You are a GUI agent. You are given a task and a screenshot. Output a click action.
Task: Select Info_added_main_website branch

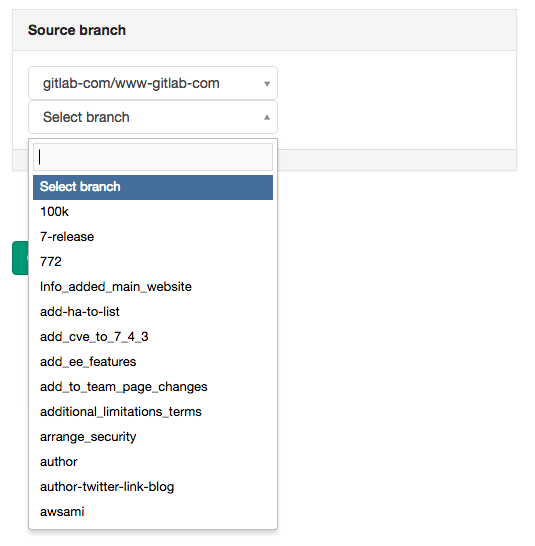153,287
